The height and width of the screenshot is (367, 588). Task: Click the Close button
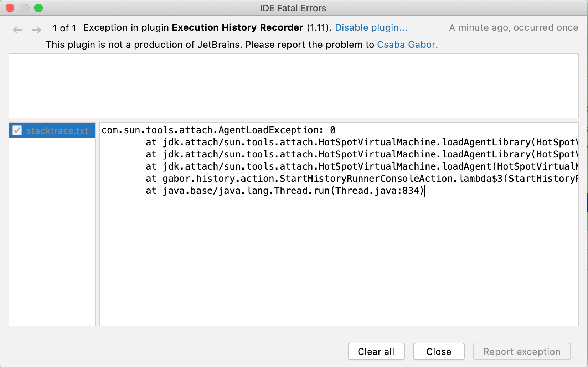(439, 351)
